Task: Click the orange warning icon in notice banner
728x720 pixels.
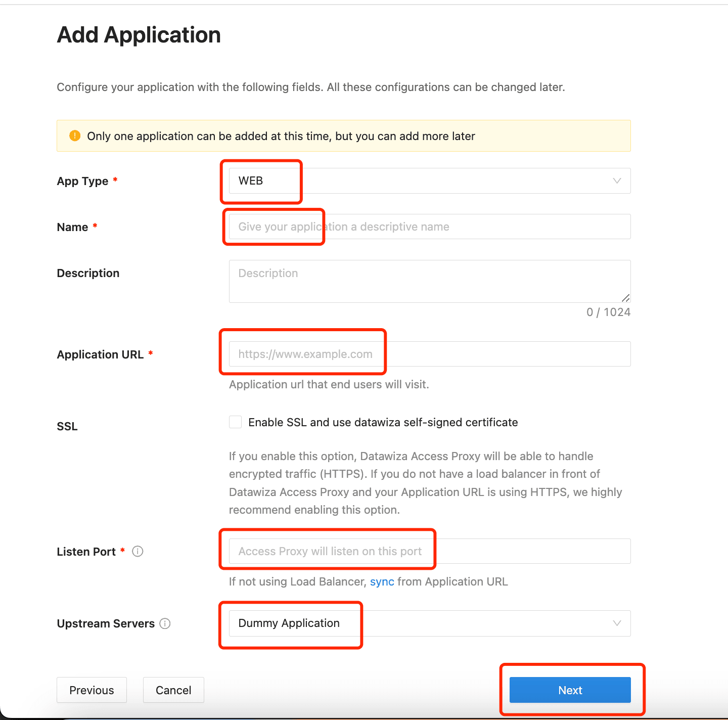Action: (75, 136)
